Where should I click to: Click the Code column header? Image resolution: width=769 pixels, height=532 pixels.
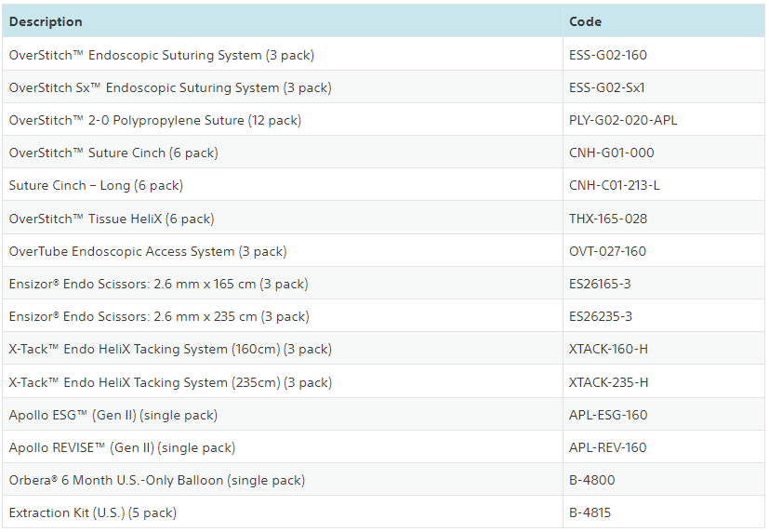click(x=585, y=21)
